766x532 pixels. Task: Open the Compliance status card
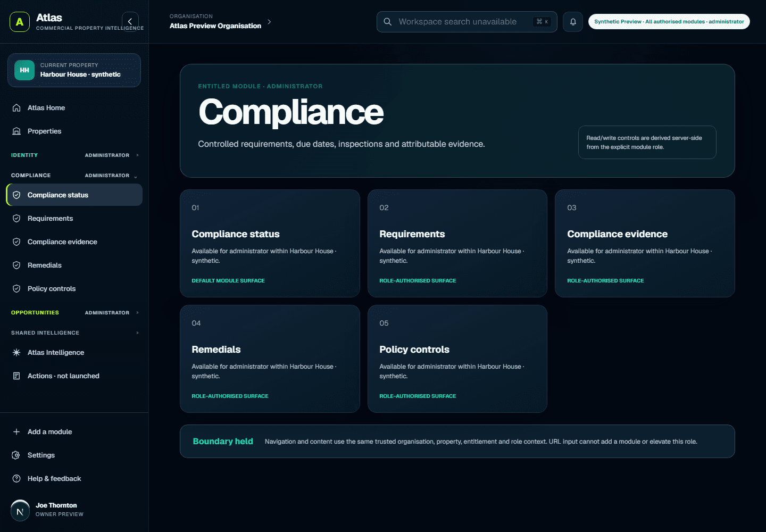270,243
